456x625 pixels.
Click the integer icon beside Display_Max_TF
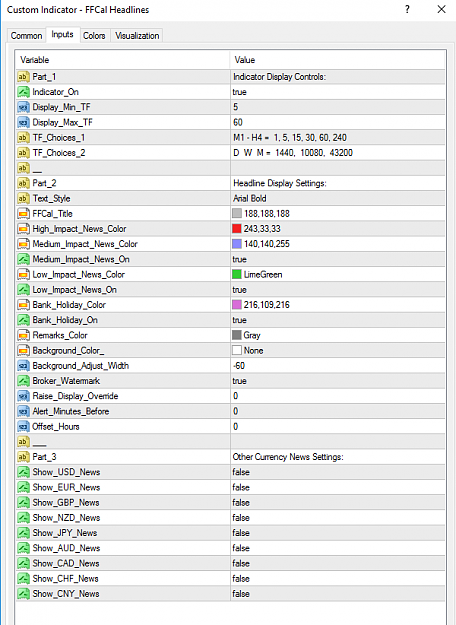24,122
